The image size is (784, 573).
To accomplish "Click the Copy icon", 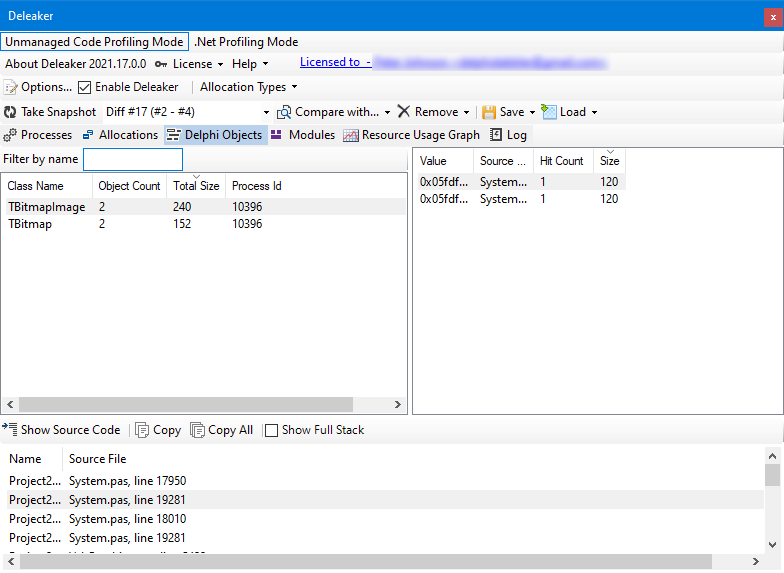I will [142, 430].
